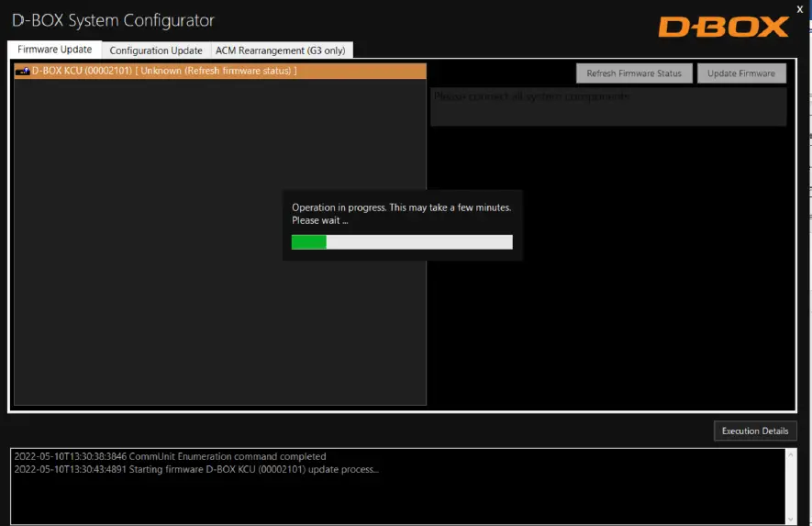Open ACM Rearrangement (G3 only) tab

(281, 50)
